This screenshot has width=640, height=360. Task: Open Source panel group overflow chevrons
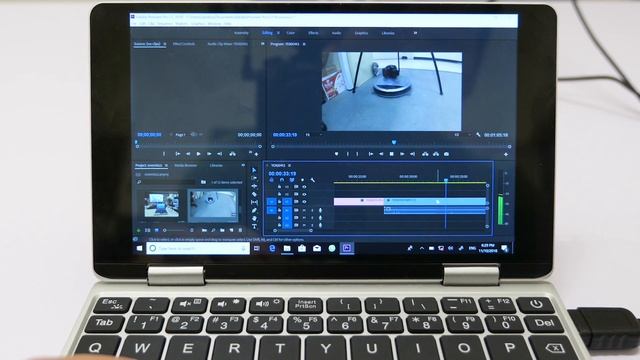262,44
